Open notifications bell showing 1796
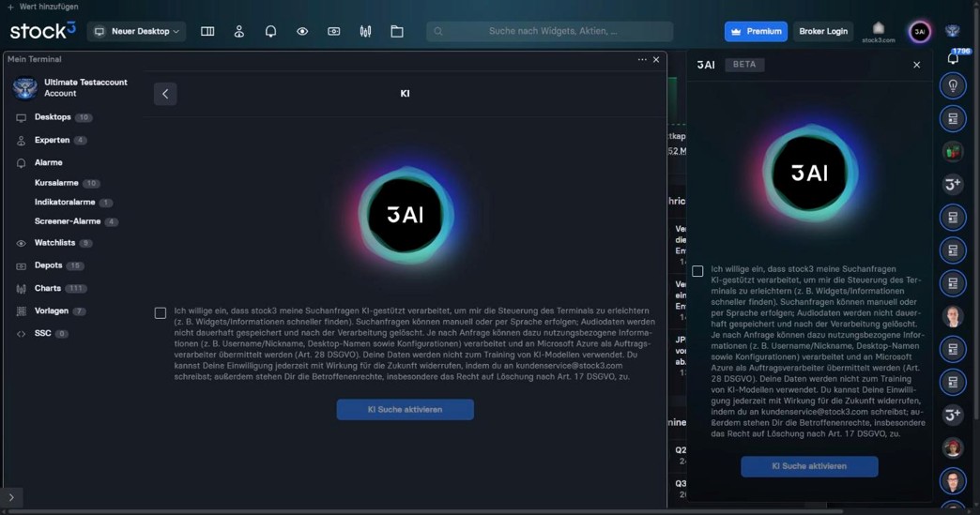The image size is (980, 515). tap(953, 57)
